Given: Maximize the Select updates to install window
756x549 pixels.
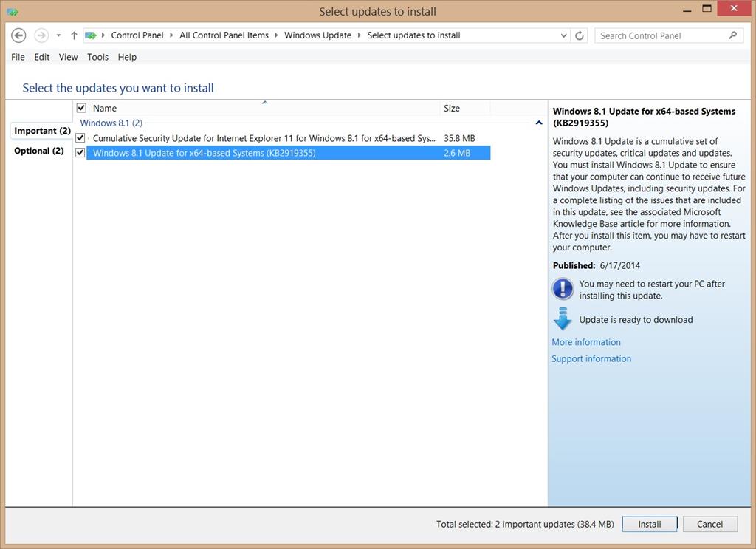Looking at the screenshot, I should tap(707, 9).
